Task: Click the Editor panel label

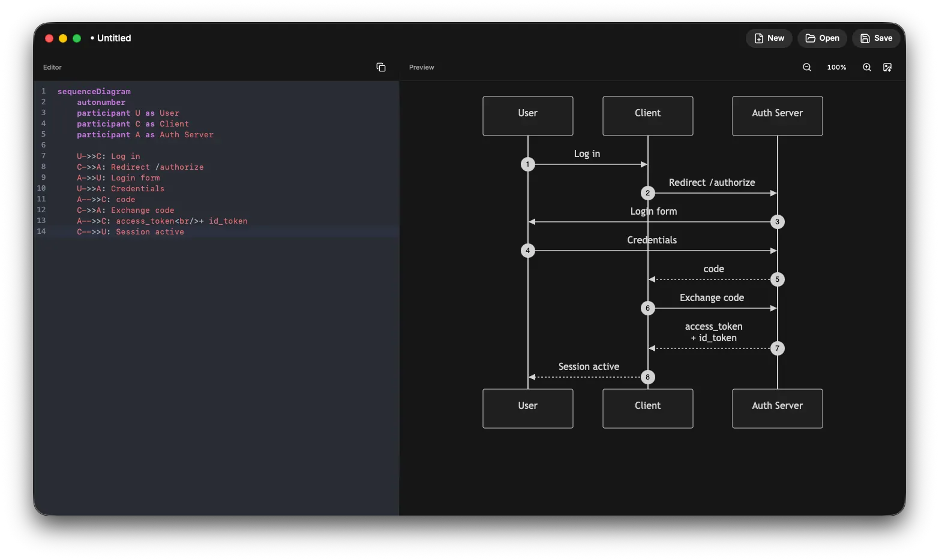Action: click(x=52, y=67)
